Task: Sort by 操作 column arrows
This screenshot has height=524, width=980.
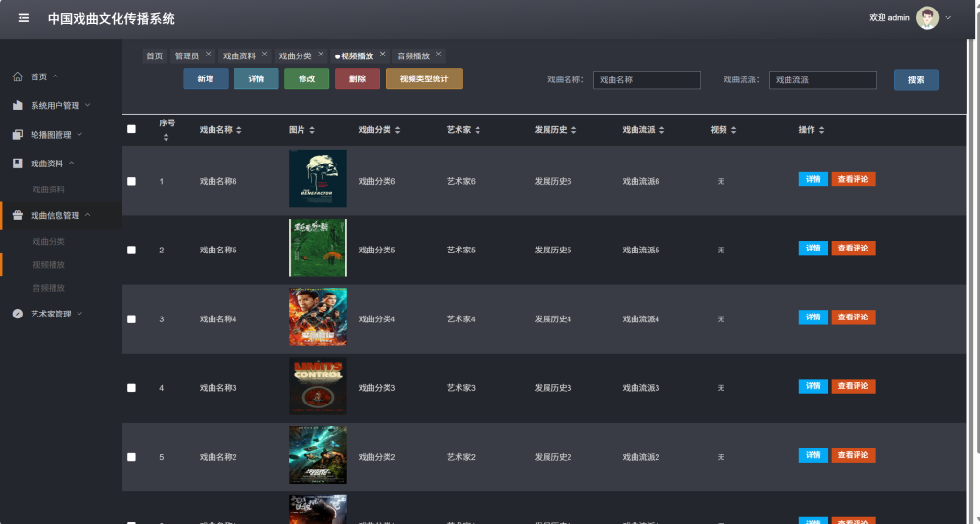Action: (x=822, y=130)
